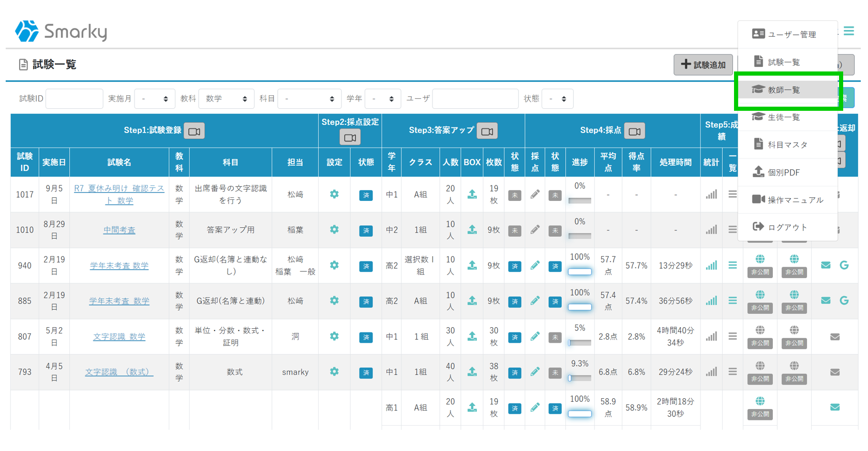Click grading pencil icon for exam 940
The image size is (868, 451).
[x=535, y=265]
